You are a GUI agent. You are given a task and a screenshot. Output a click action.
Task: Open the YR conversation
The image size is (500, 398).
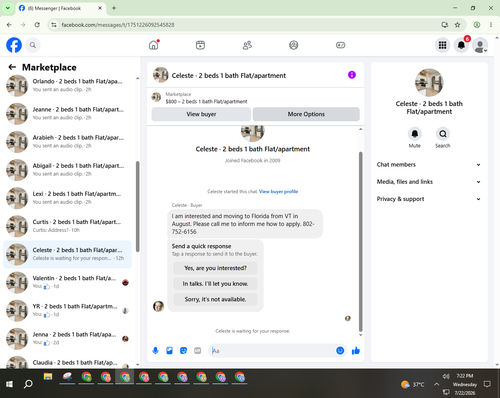pyautogui.click(x=67, y=310)
